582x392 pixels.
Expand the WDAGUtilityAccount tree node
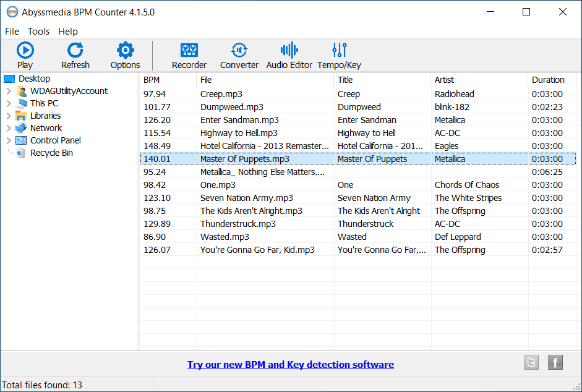pyautogui.click(x=9, y=91)
